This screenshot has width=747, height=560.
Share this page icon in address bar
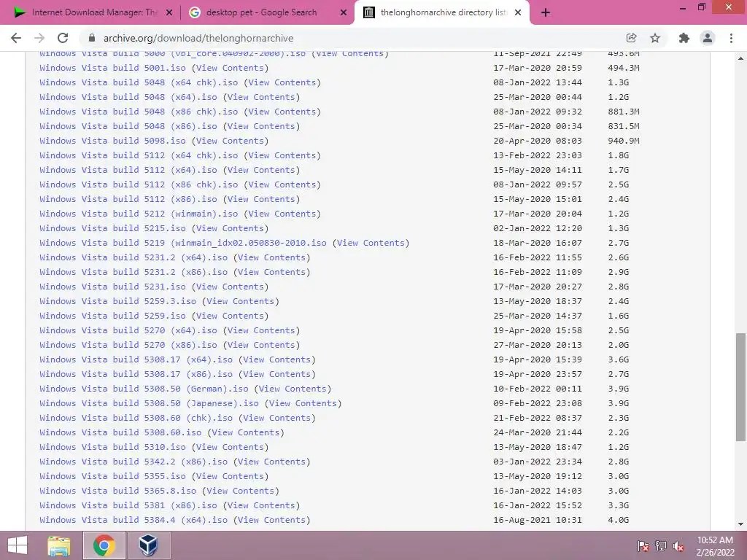[x=632, y=38]
